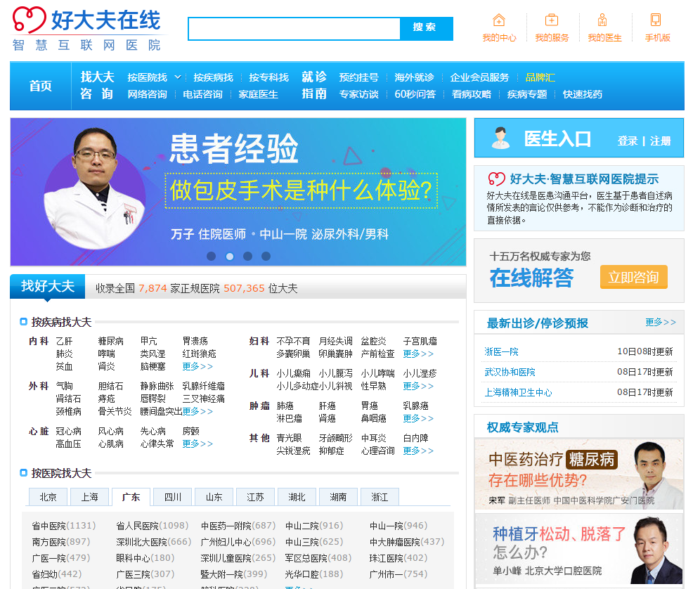The height and width of the screenshot is (589, 700).
Task: Open 手机版 phone icon
Action: pyautogui.click(x=655, y=20)
